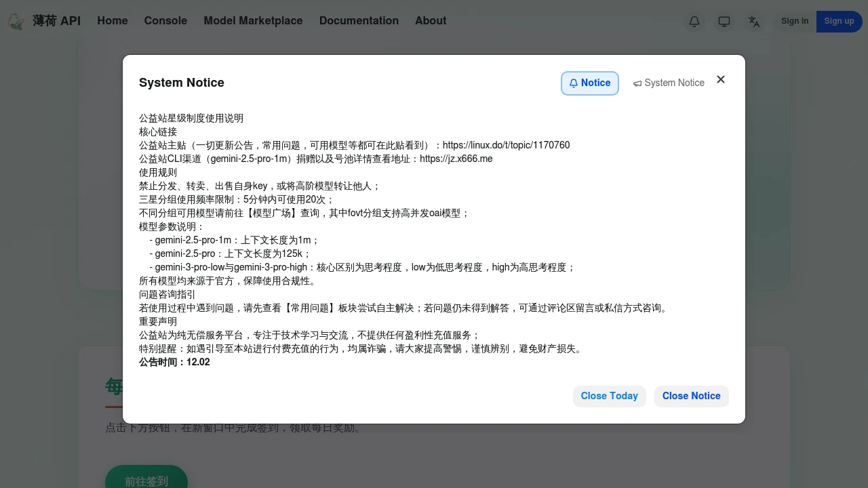This screenshot has width=868, height=488.
Task: Click the bell icon inside the Notice tab
Action: (x=574, y=83)
